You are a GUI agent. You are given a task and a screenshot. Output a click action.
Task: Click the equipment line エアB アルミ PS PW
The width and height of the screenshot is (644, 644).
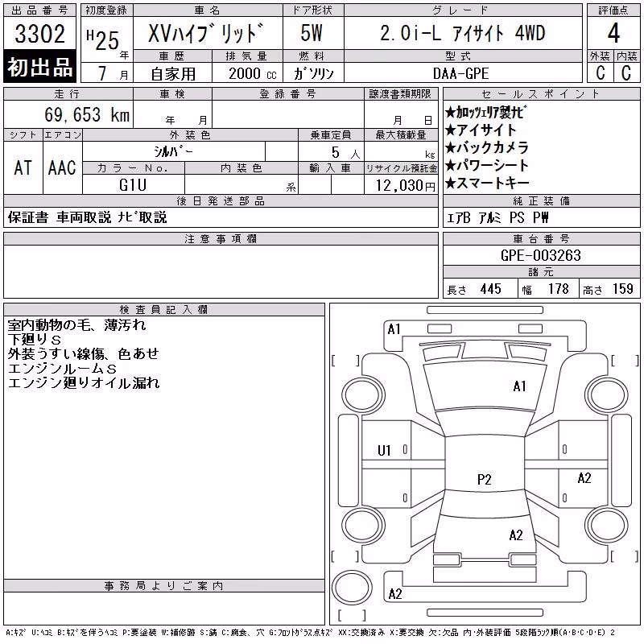(497, 217)
